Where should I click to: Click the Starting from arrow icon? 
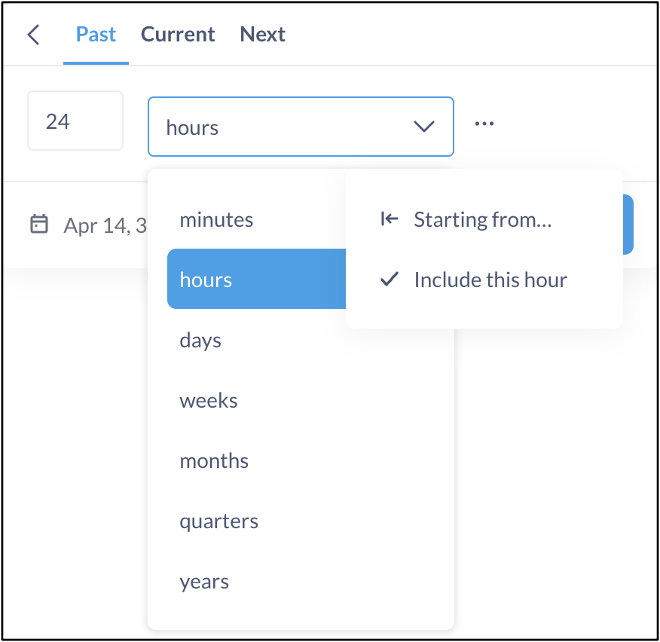tap(389, 219)
